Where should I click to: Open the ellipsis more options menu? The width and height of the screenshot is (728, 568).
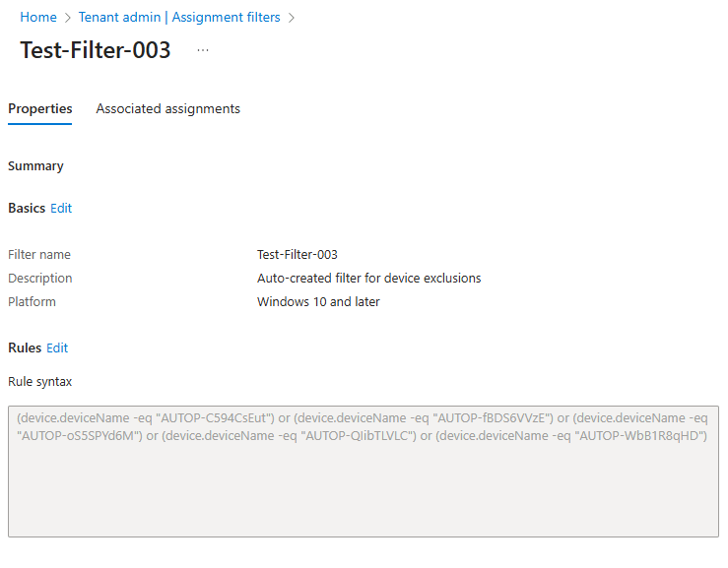203,51
